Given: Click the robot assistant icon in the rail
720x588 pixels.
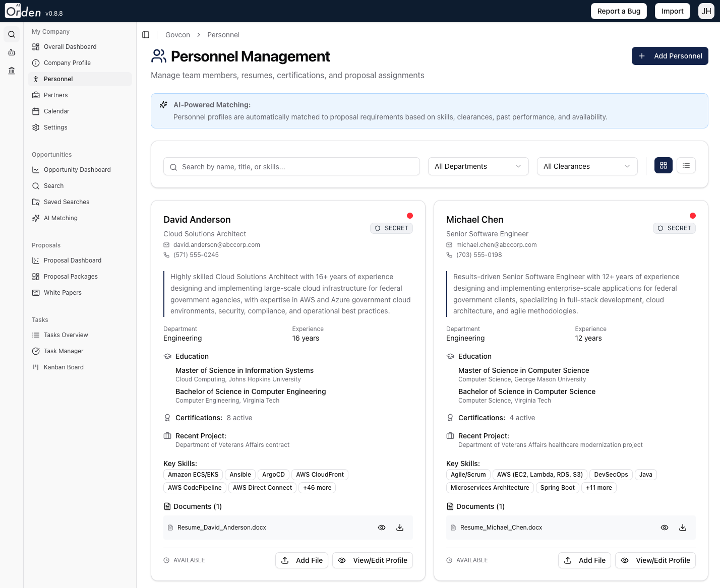Looking at the screenshot, I should coord(11,52).
